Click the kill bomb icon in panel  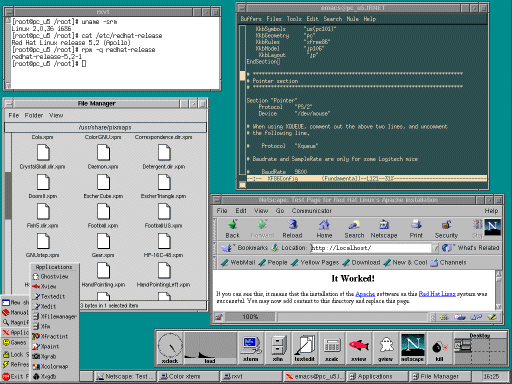(x=440, y=348)
